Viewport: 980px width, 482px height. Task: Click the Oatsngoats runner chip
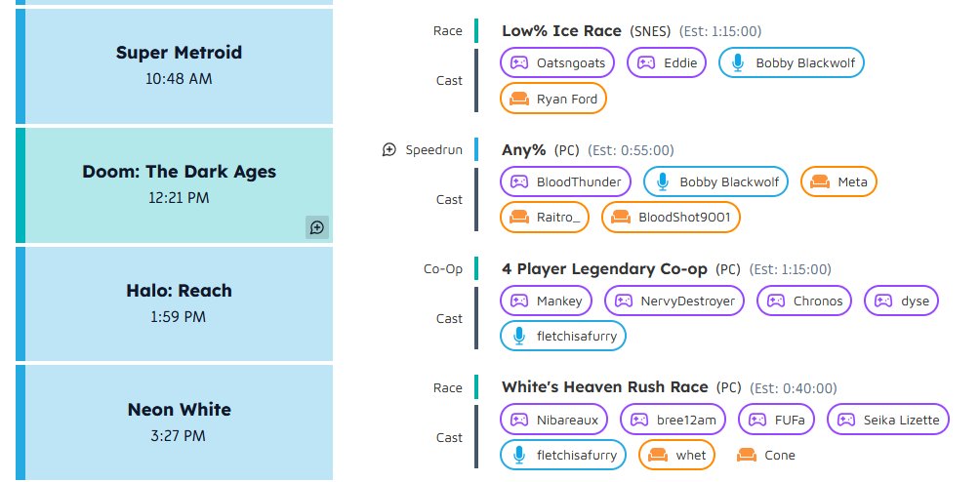coord(557,63)
